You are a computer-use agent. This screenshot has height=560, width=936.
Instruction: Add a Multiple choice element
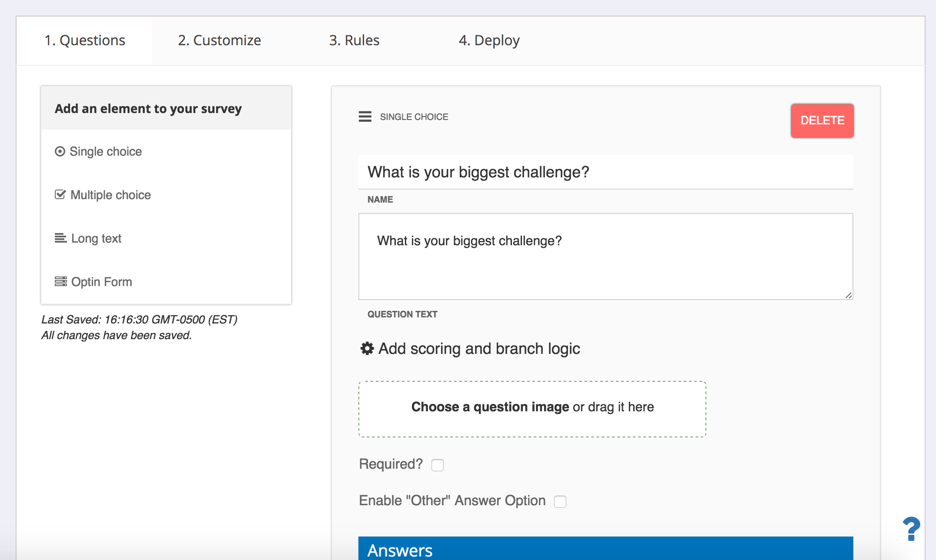coord(110,195)
